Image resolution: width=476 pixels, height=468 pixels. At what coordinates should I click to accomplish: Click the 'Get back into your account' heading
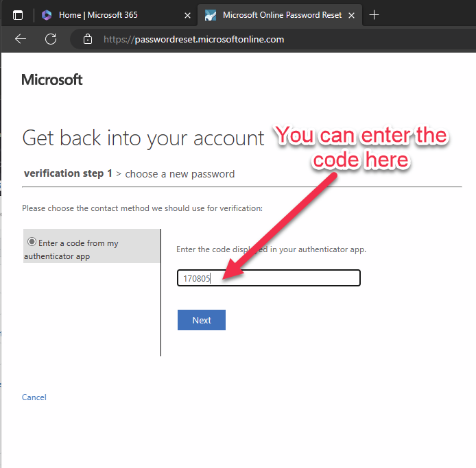tap(143, 138)
